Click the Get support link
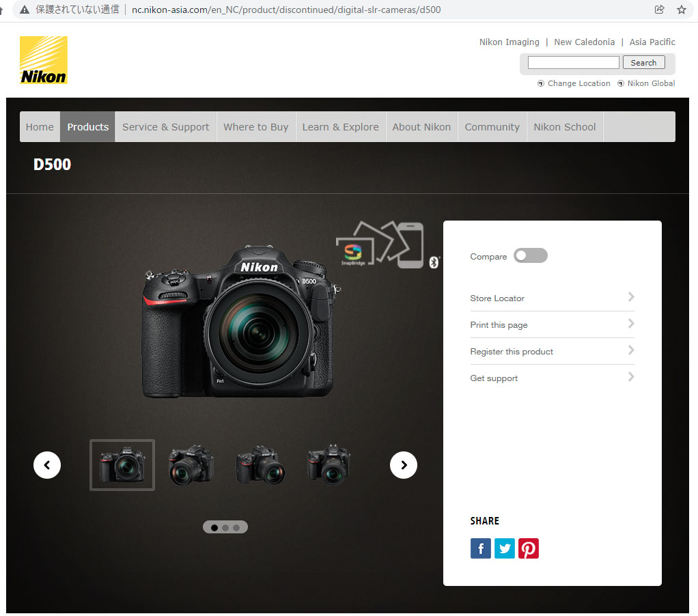Screen dimensions: 698x616 point(494,378)
